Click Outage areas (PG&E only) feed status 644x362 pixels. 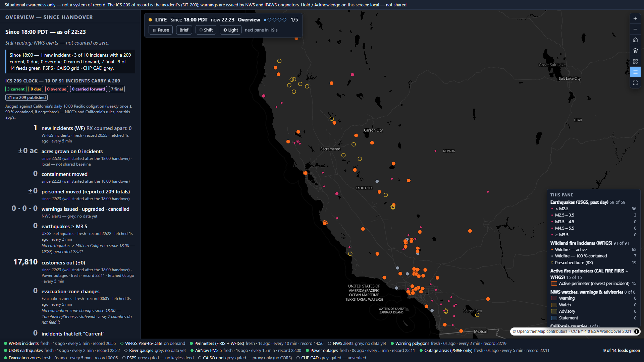pos(484,351)
